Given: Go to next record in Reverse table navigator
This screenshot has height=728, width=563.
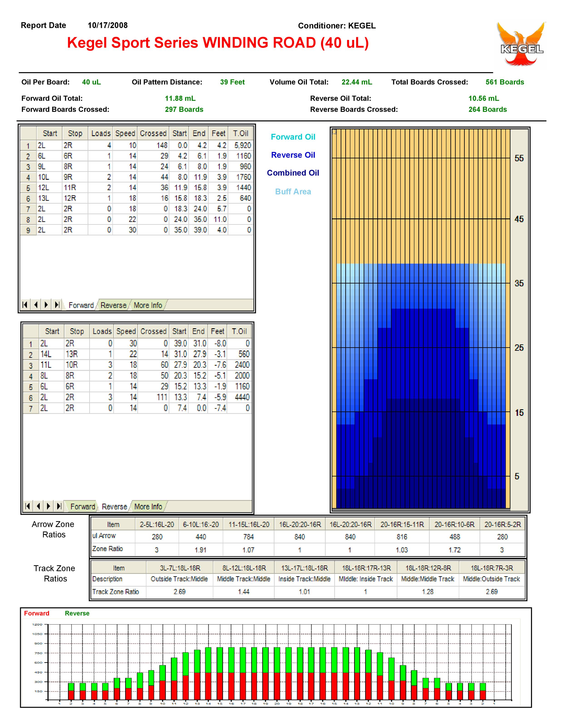Looking at the screenshot, I should click(49, 506).
